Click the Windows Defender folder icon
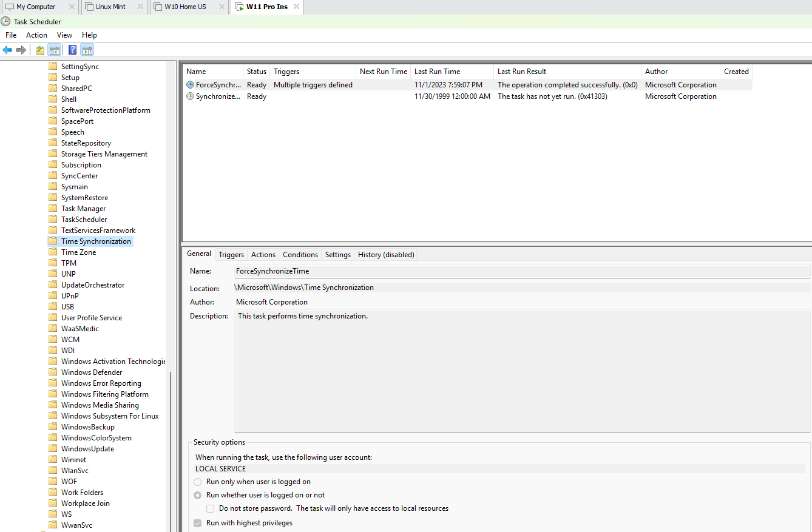Image resolution: width=812 pixels, height=532 pixels. (53, 372)
